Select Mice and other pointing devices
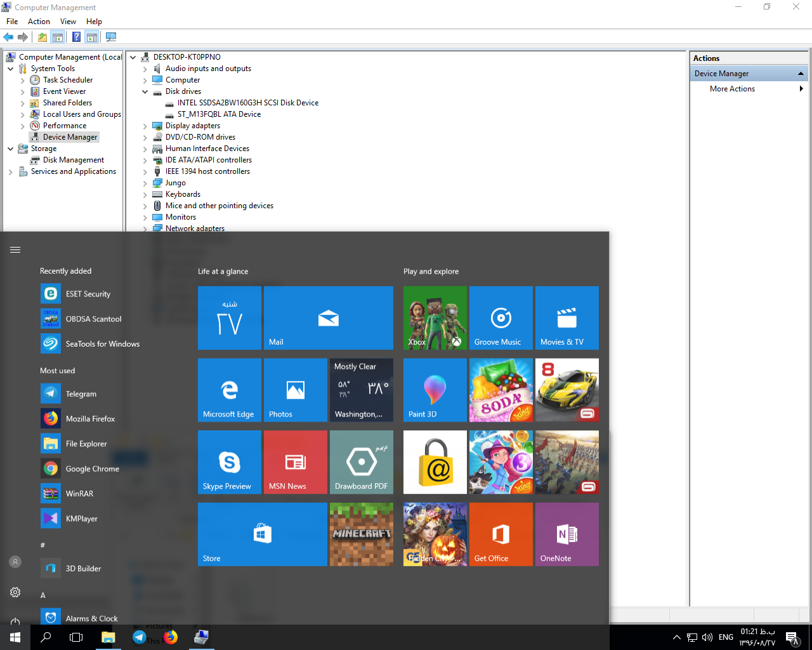 tap(219, 206)
